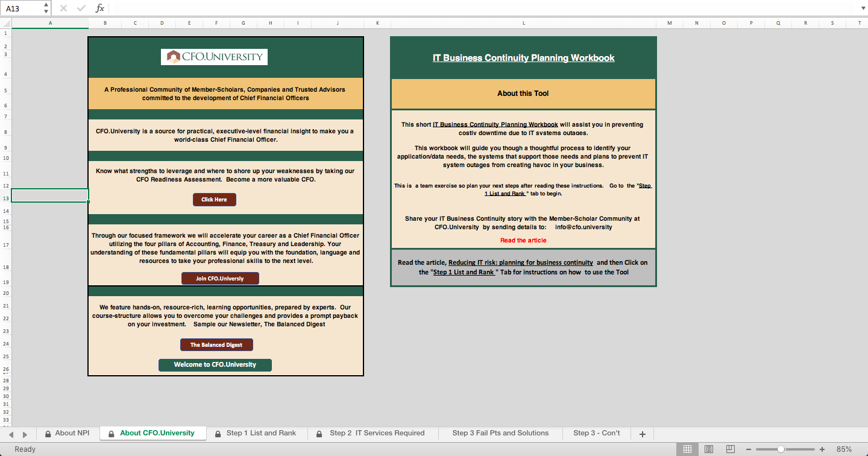Select column T header

click(859, 23)
